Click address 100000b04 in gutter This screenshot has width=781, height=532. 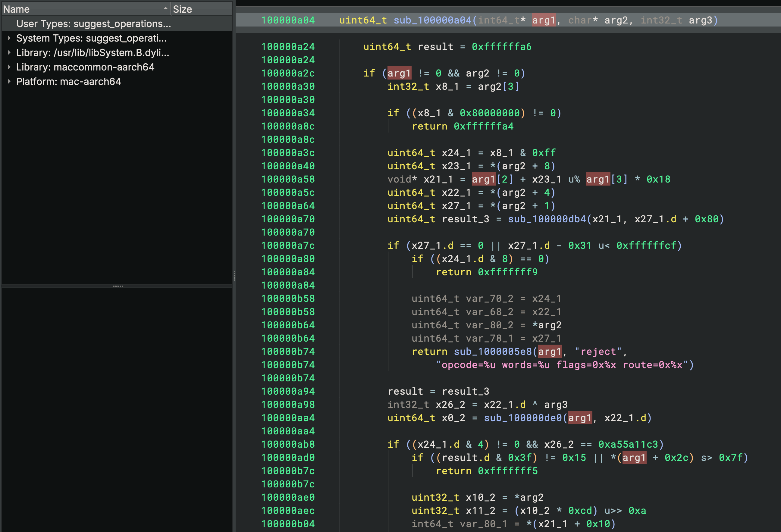pyautogui.click(x=288, y=524)
